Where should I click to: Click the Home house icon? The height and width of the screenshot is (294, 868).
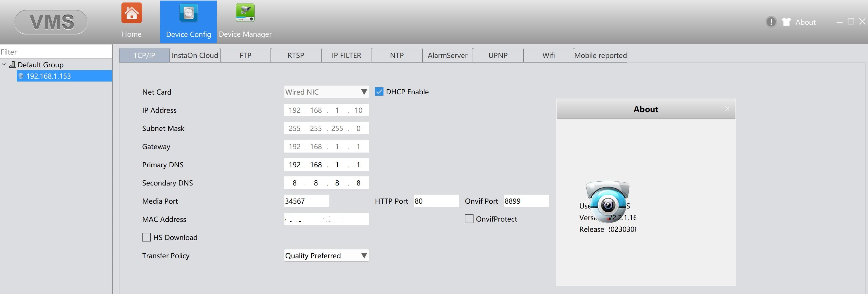click(x=131, y=13)
